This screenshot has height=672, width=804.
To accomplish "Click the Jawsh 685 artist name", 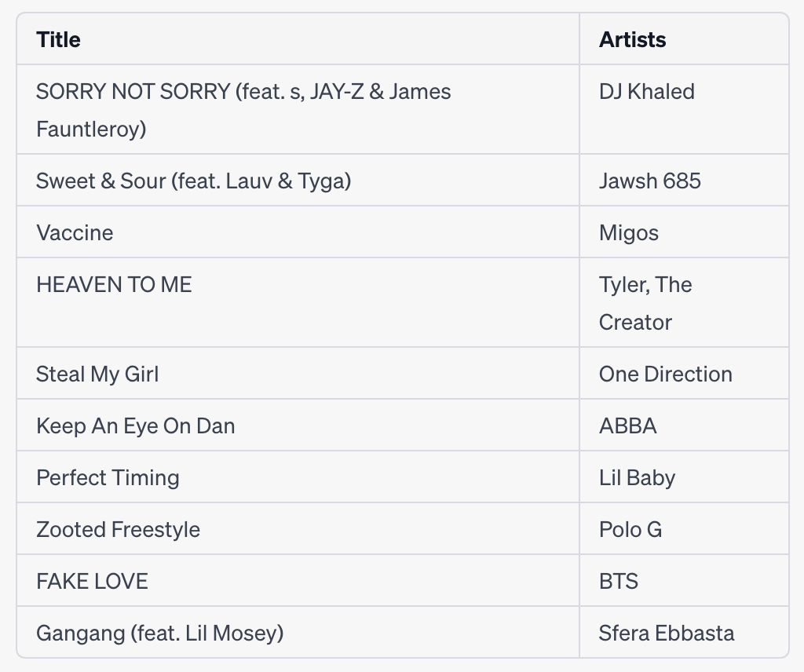I will (x=649, y=181).
